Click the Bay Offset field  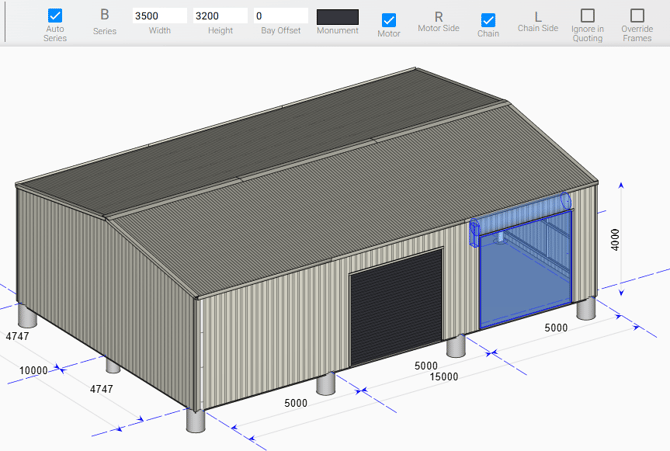(x=279, y=16)
